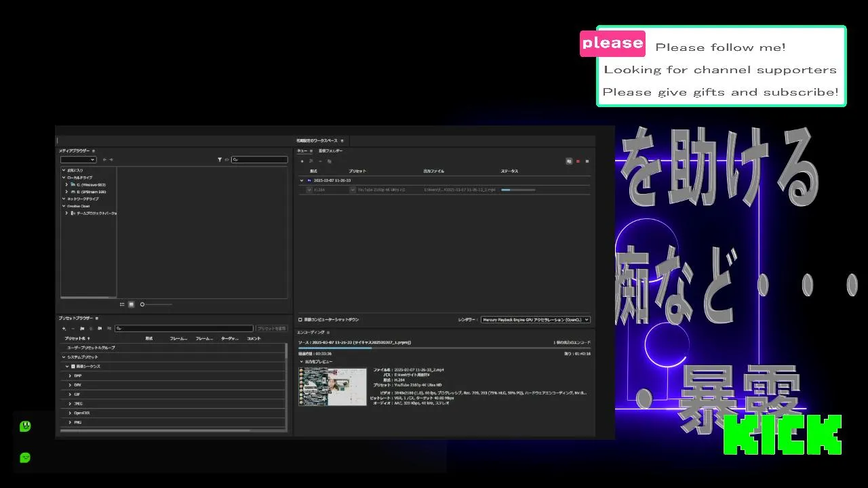The height and width of the screenshot is (488, 868).
Task: Select Creative Cloud in the tree
Action: pyautogui.click(x=79, y=206)
